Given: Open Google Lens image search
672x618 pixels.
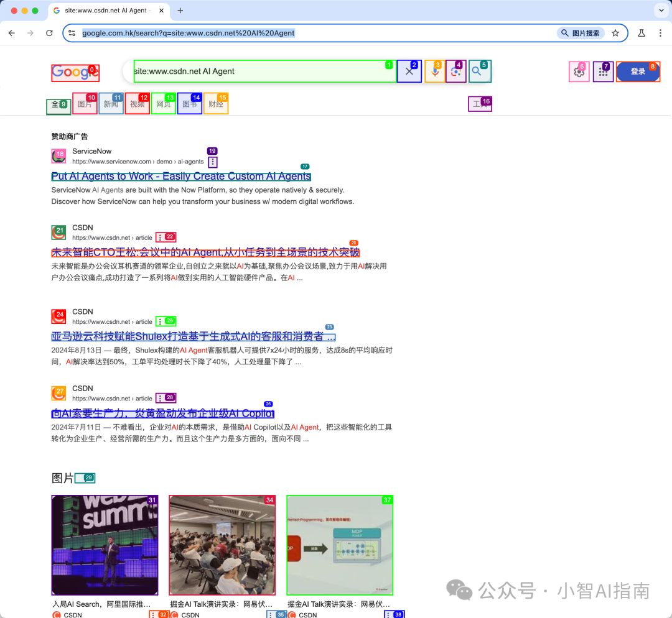Looking at the screenshot, I should (455, 71).
